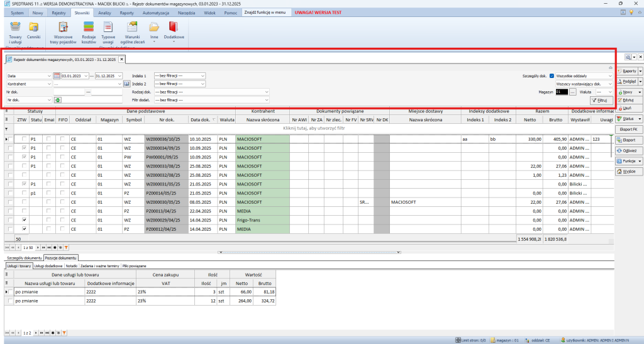Tick ZTW checkbox for WZ000036/10/25 row
The image size is (644, 344).
coord(24,139)
